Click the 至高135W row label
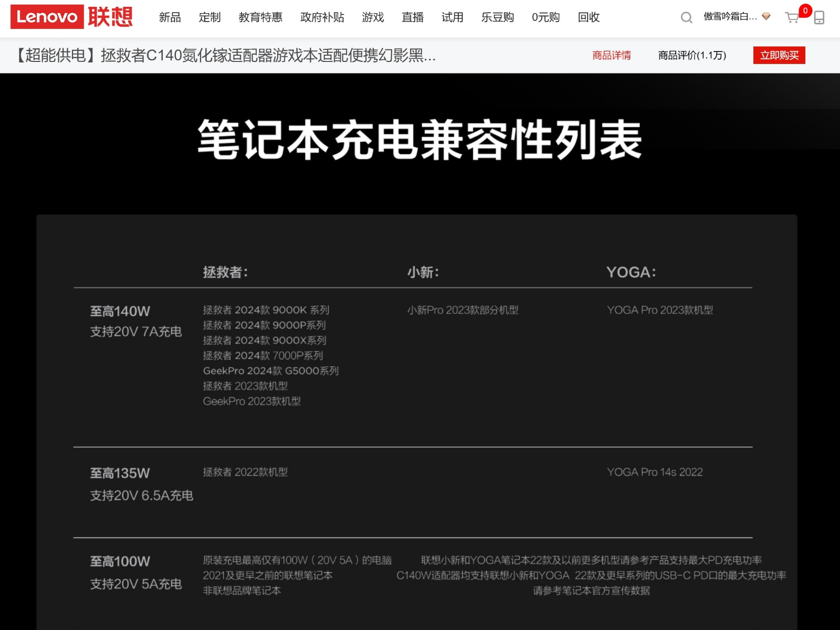Viewport: 840px width, 630px height. 120,473
